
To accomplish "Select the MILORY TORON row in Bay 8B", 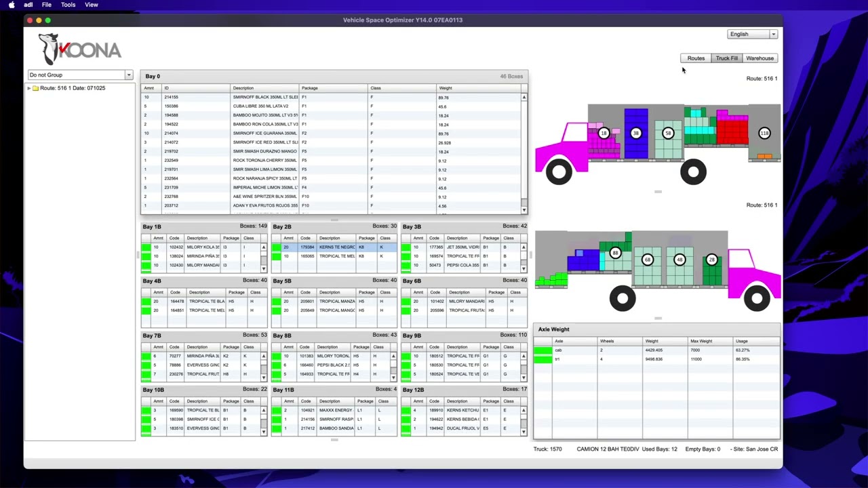I will tap(331, 356).
